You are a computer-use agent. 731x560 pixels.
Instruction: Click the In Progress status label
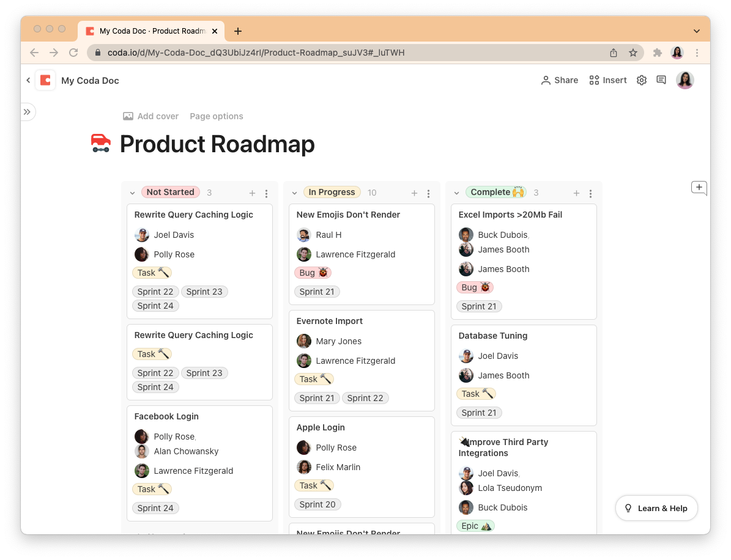(332, 192)
